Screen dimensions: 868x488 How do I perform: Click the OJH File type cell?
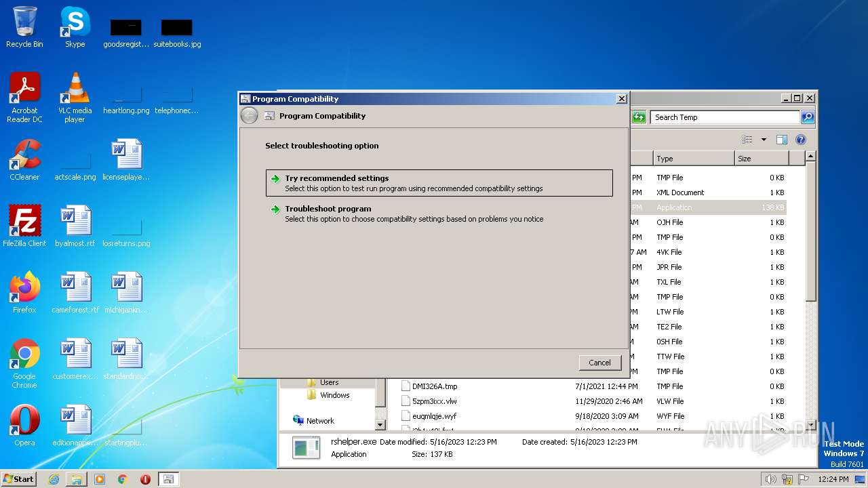[669, 222]
